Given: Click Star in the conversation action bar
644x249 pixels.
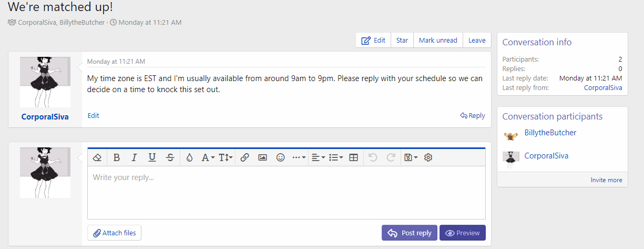Looking at the screenshot, I should (x=402, y=40).
